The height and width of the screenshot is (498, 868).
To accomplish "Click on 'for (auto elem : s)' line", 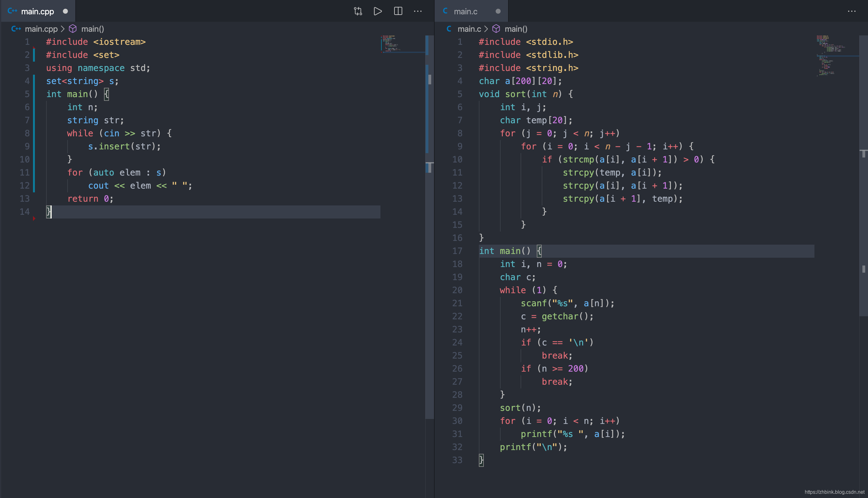I will (x=117, y=173).
